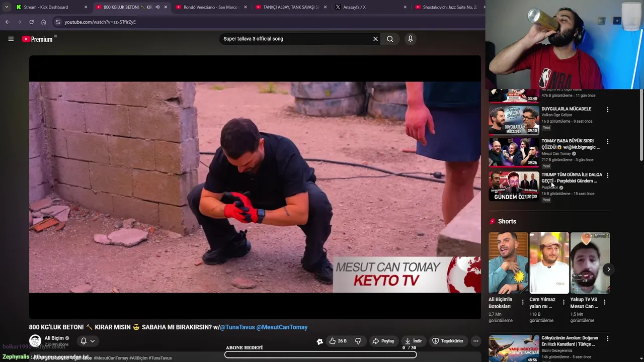Screen dimensions: 644x362
Task: Click the main video player
Action: 255,187
